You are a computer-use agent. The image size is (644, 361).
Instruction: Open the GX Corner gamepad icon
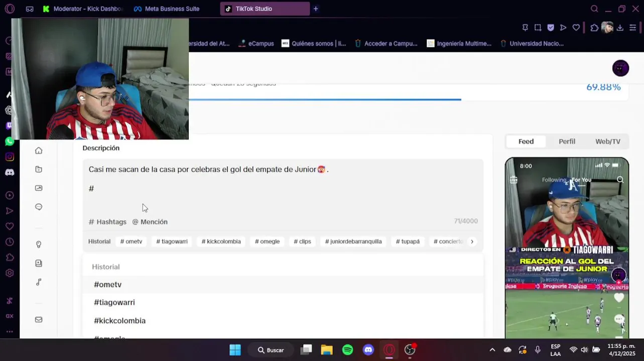(x=30, y=9)
